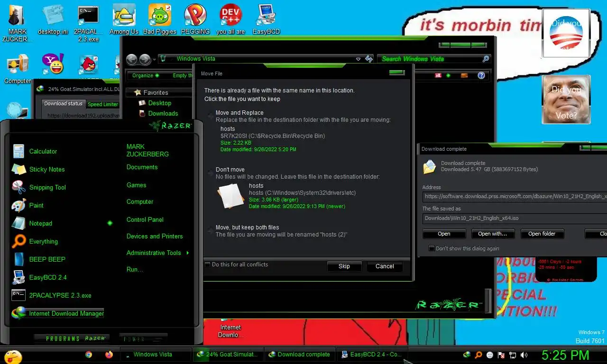This screenshot has height=364, width=607.
Task: Switch to the Speed Limiter tab
Action: (103, 104)
